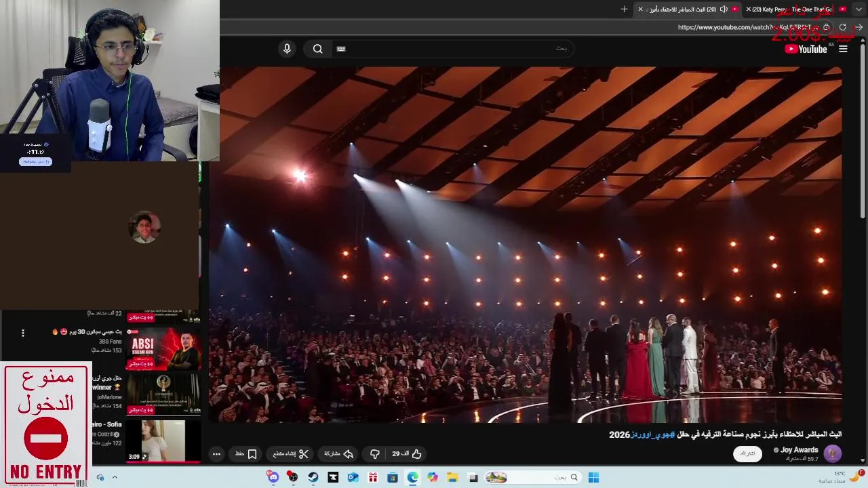
Task: Launch Steam from the taskbar
Action: [x=313, y=478]
